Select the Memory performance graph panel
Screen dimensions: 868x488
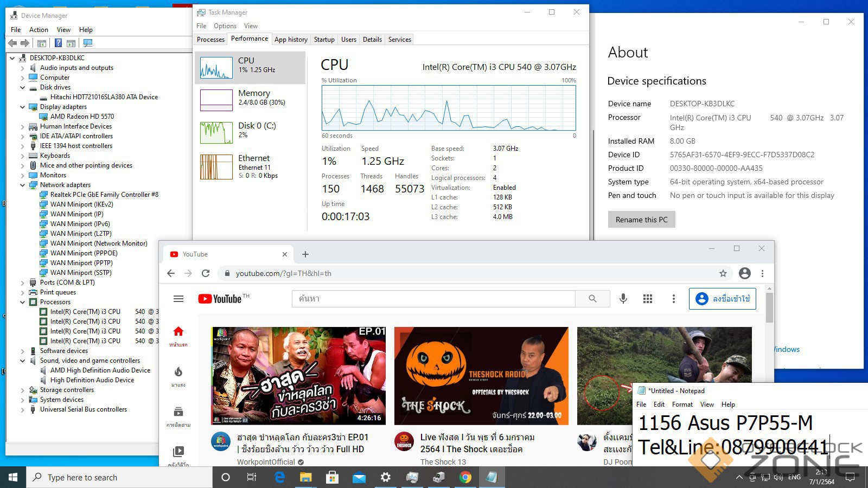(250, 100)
